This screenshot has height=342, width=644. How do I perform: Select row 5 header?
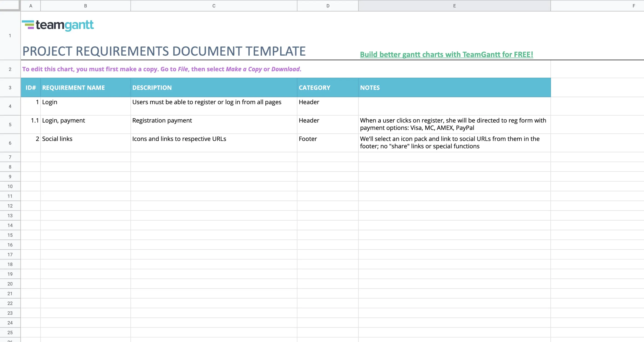point(10,124)
